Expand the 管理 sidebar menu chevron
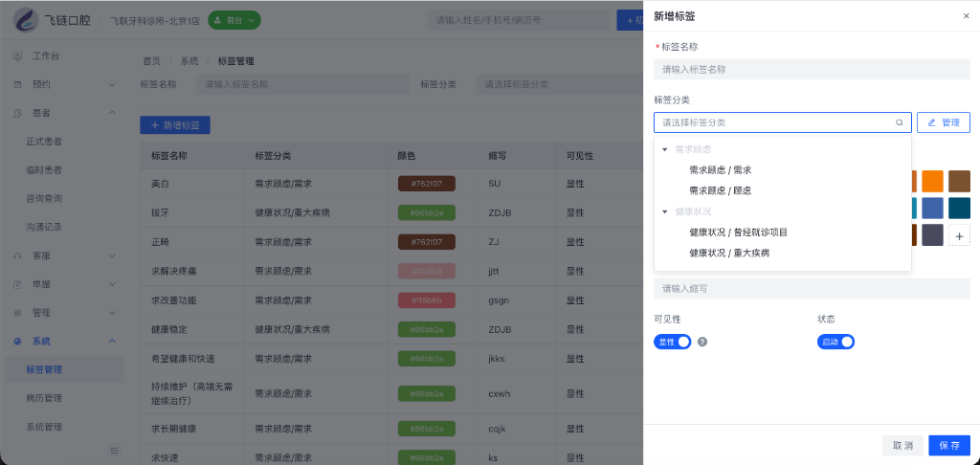 click(113, 313)
